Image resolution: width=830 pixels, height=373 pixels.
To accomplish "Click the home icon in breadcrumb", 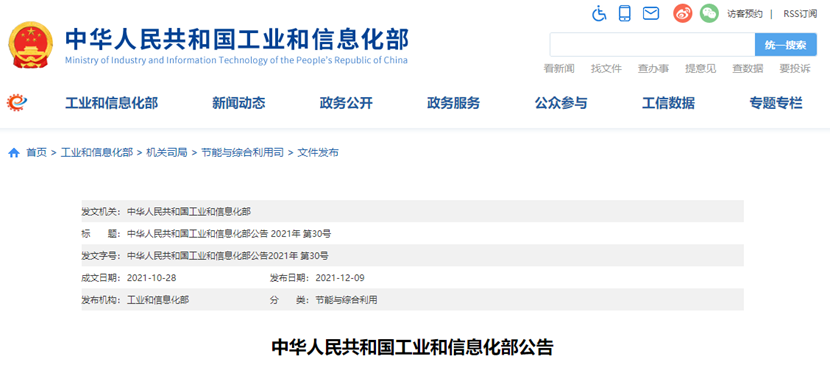I will pos(14,153).
